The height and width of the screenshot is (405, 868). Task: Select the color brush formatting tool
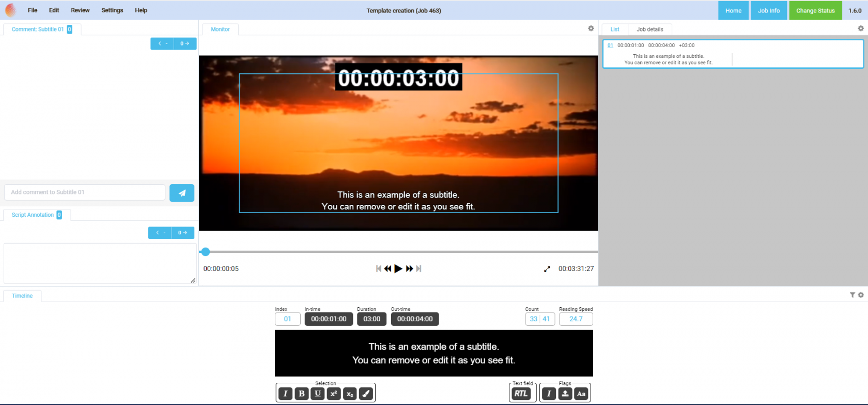[x=366, y=394]
